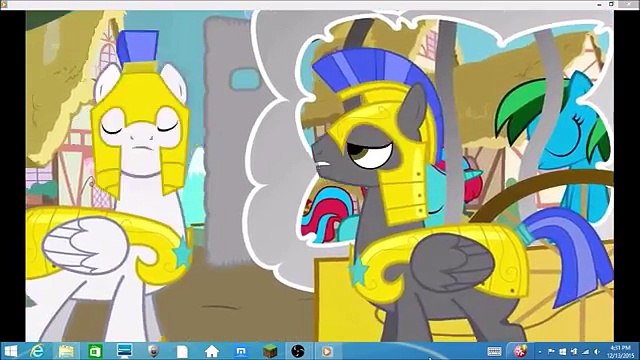640x360 pixels.
Task: Open the grey shield icon in taskbar
Action: pyautogui.click(x=153, y=351)
